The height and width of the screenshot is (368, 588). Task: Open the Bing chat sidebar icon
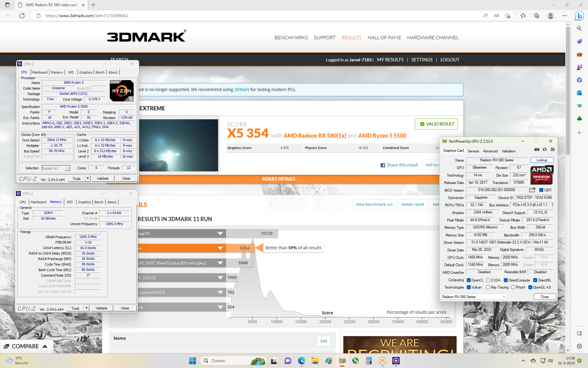579,16
